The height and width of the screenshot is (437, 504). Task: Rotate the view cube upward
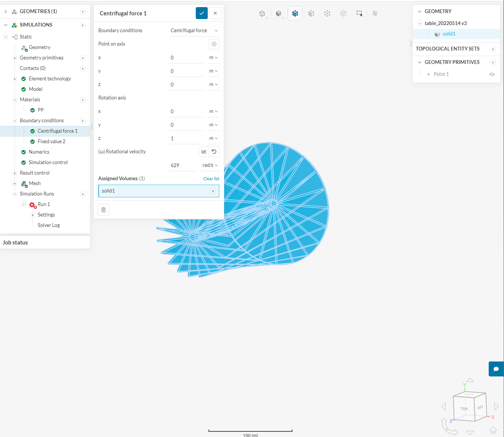point(470,380)
